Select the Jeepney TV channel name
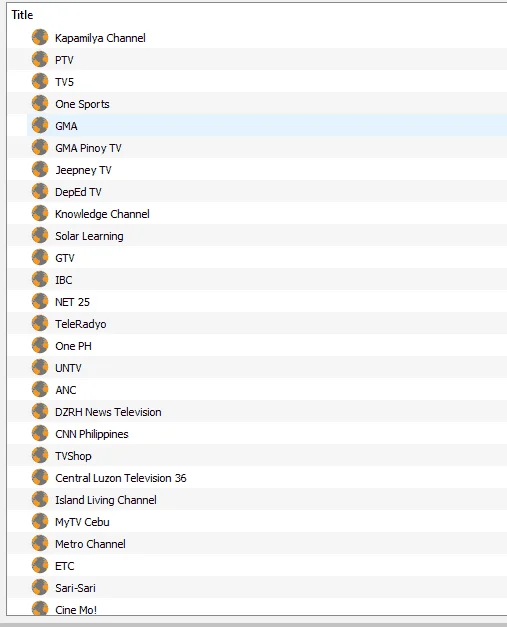Image resolution: width=507 pixels, height=627 pixels. click(x=83, y=170)
